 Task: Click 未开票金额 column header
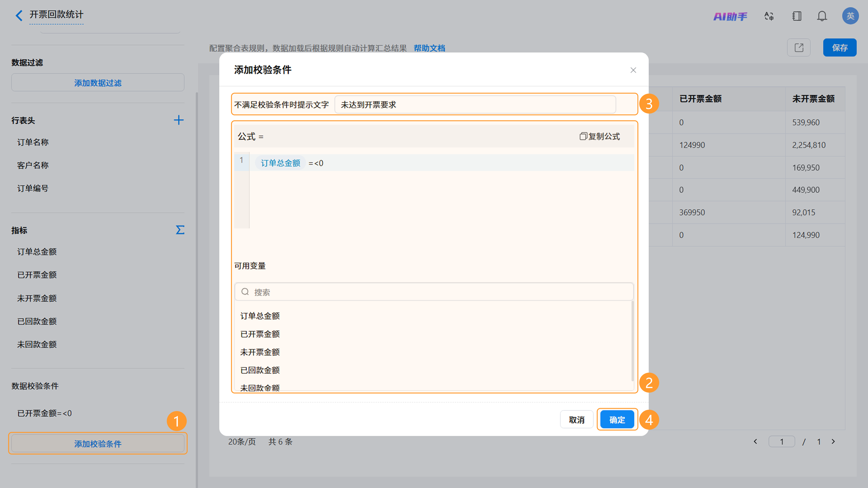point(813,99)
